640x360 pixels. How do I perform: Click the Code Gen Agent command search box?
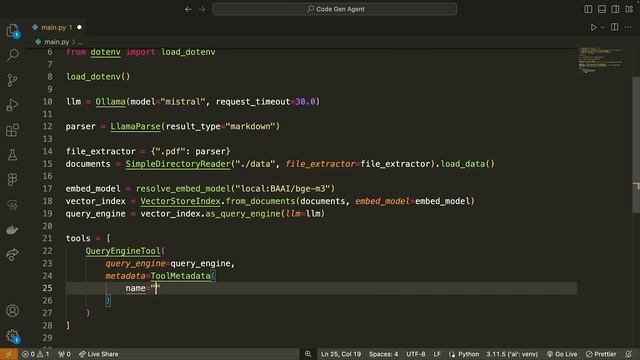pyautogui.click(x=335, y=9)
